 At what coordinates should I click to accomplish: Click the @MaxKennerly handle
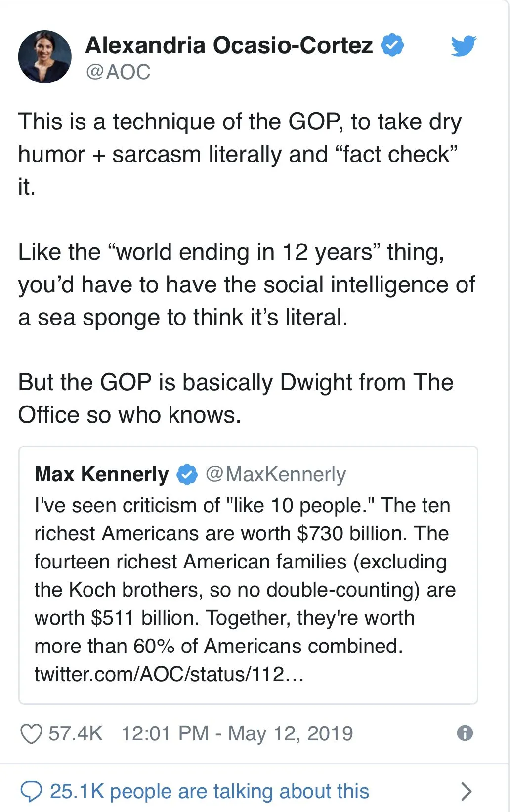[275, 474]
